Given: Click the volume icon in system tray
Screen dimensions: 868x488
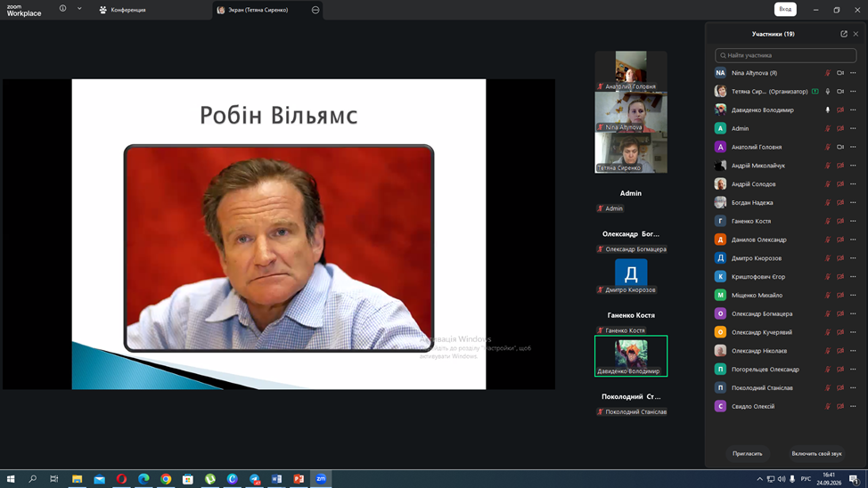Looking at the screenshot, I should [x=781, y=479].
